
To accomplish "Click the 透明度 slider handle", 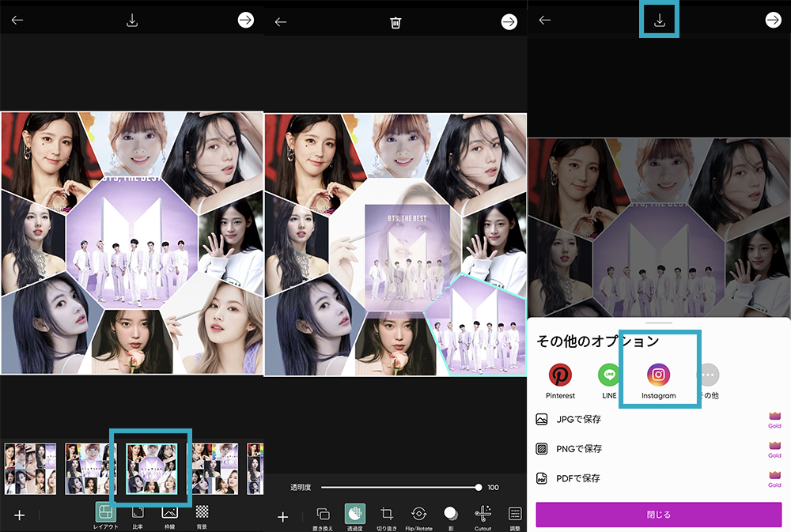I will pyautogui.click(x=479, y=488).
